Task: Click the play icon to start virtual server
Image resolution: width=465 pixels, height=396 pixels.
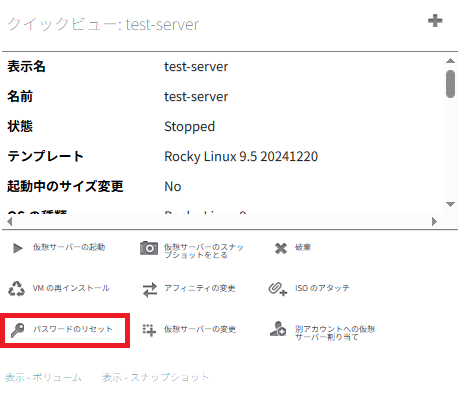Action: [18, 248]
